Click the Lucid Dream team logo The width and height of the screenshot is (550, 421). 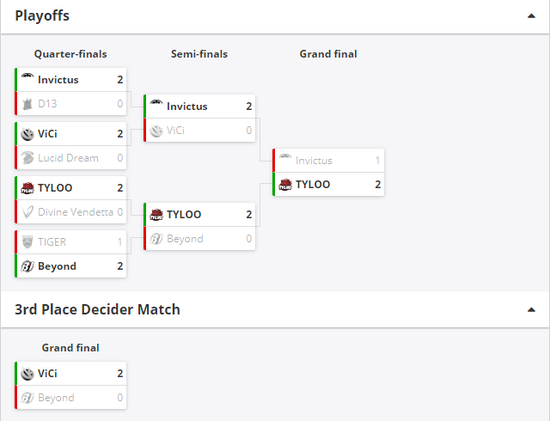coord(27,158)
